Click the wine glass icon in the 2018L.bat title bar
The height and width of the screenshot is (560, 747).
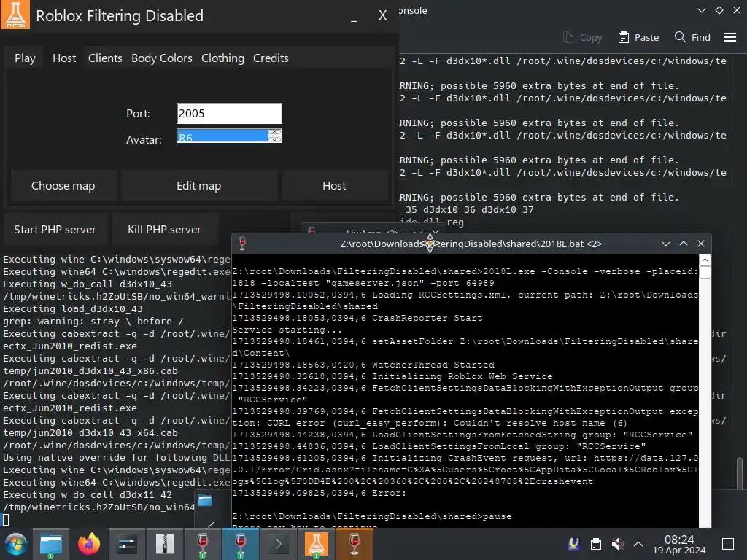(x=242, y=244)
